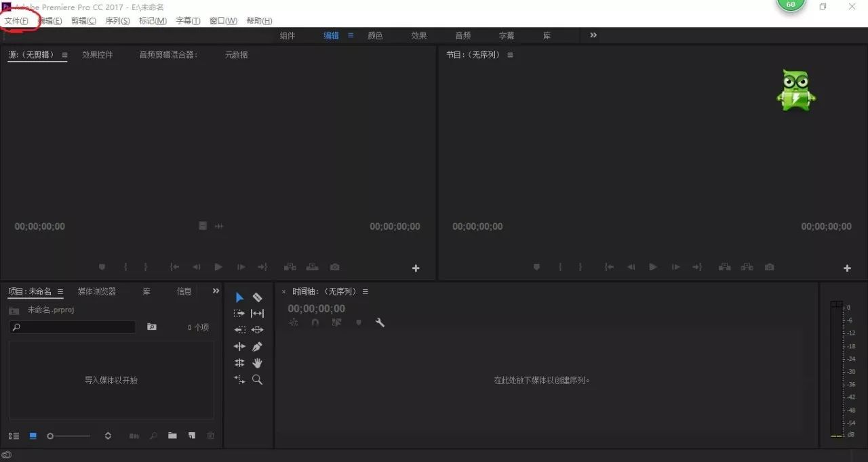
Task: Click trash Clear icon in Project panel
Action: pyautogui.click(x=210, y=436)
